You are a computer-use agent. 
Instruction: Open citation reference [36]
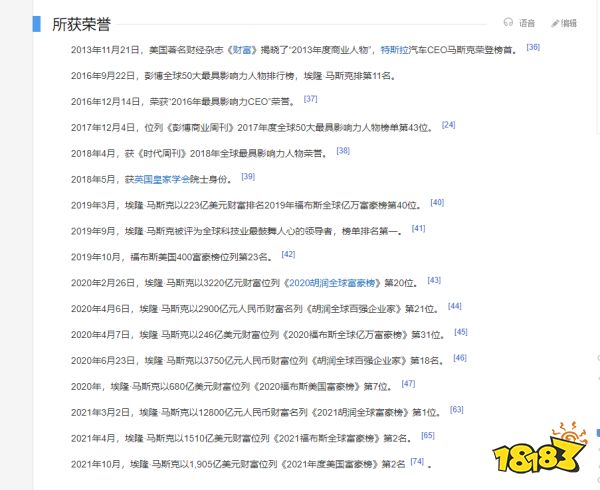[x=533, y=47]
